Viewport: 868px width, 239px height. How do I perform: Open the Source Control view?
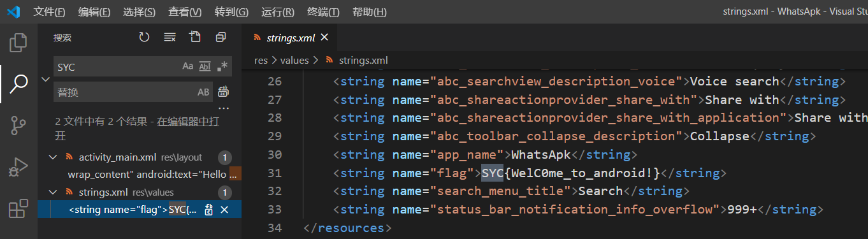point(18,126)
